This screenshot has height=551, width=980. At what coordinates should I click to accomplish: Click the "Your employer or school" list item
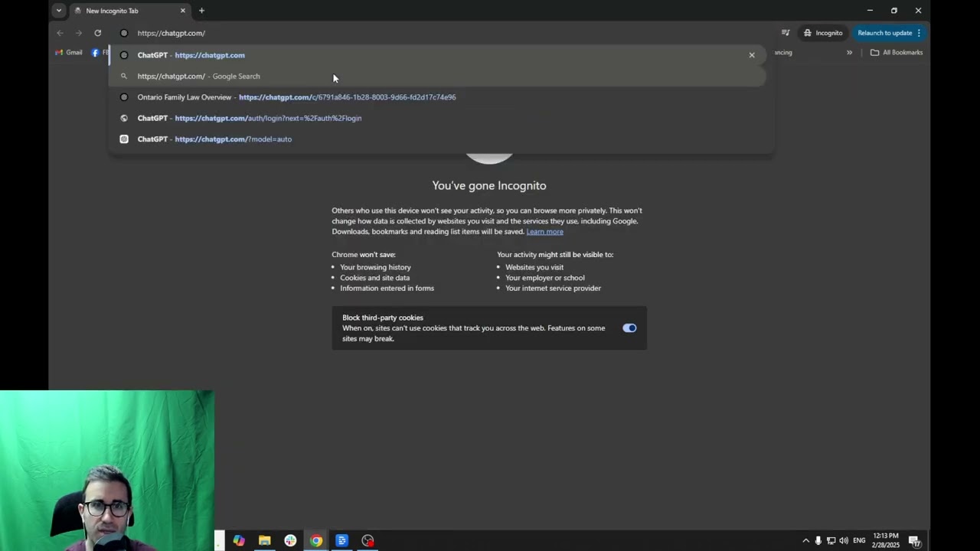tap(545, 278)
